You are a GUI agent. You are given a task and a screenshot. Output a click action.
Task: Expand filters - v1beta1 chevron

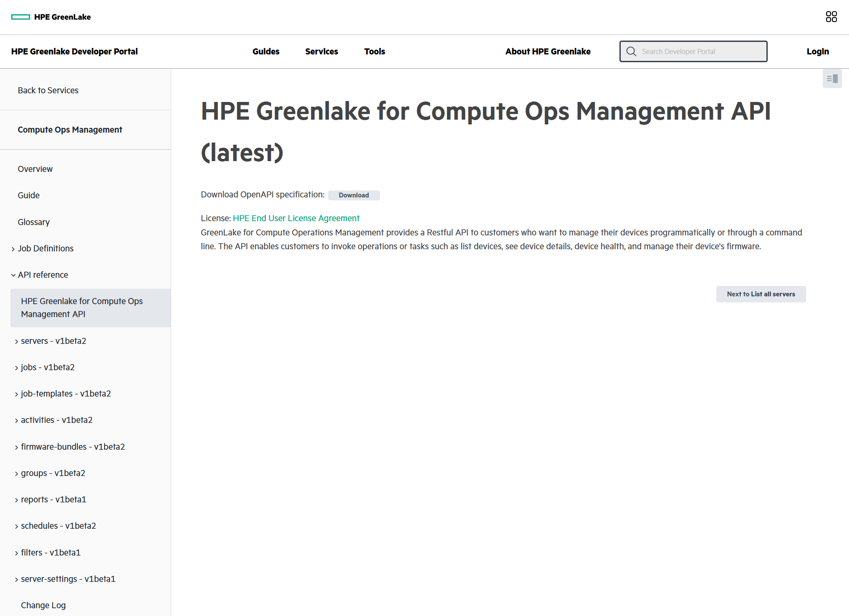(x=16, y=553)
